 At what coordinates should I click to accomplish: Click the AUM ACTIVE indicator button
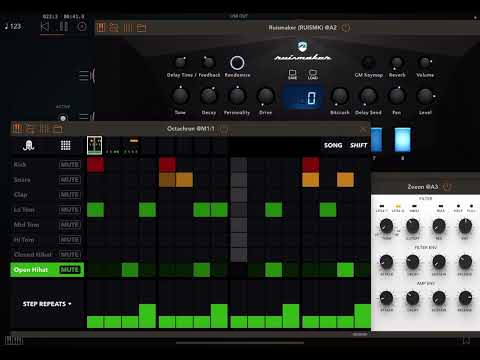coord(63,118)
